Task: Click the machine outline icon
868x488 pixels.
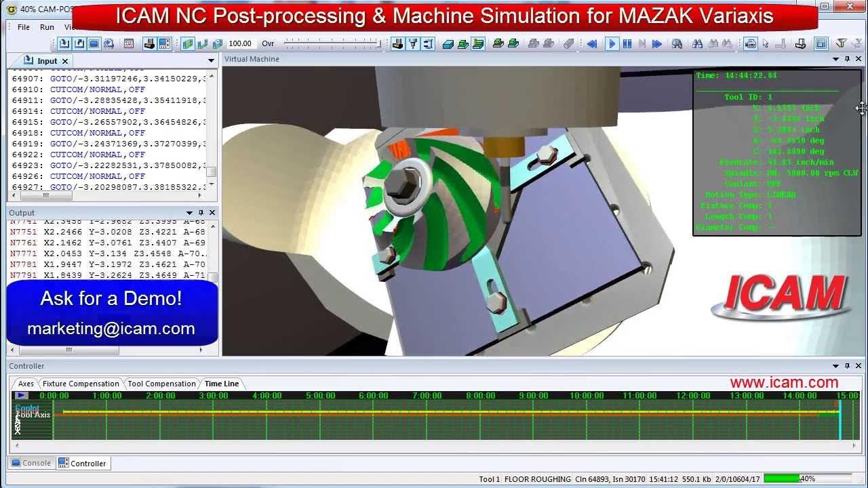Action: 801,44
